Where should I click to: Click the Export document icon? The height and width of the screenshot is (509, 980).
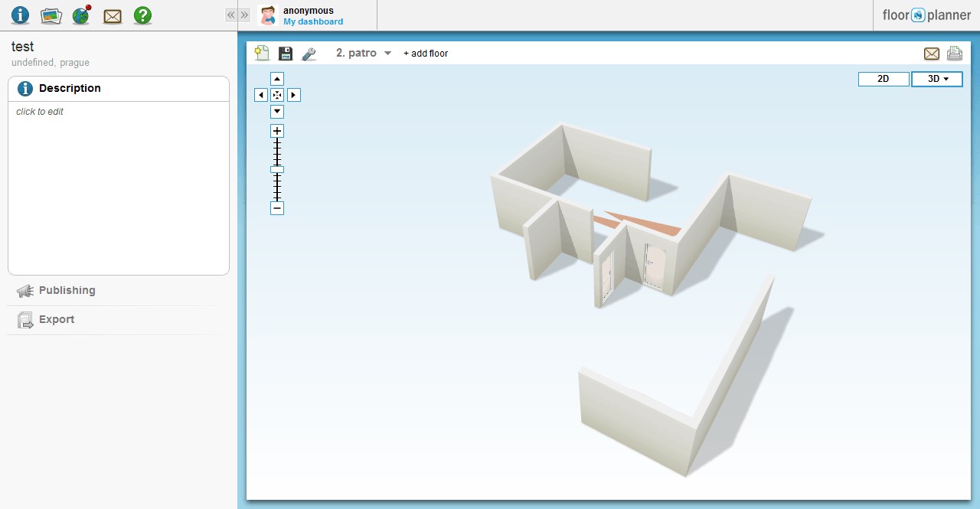(x=25, y=320)
